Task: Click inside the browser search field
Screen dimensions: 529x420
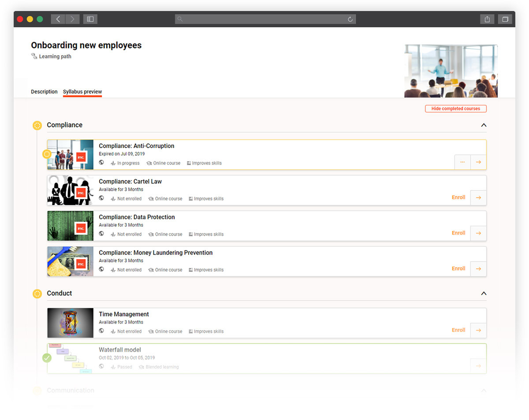Action: click(264, 19)
